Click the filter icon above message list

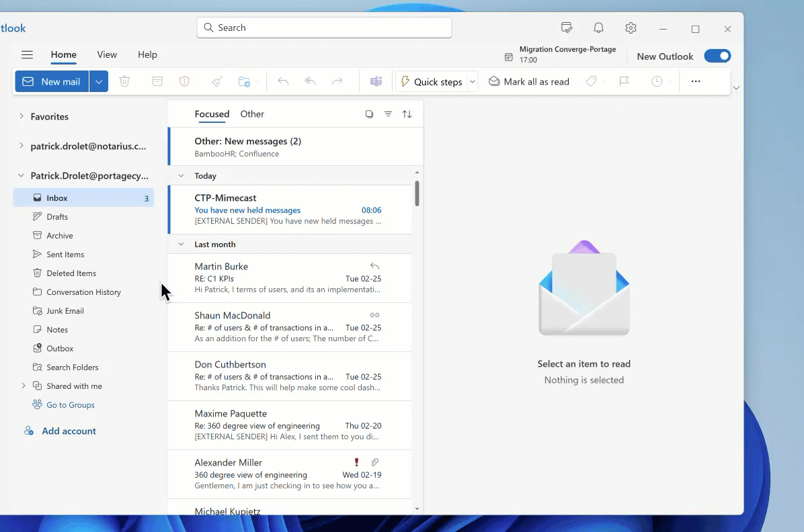pos(388,114)
